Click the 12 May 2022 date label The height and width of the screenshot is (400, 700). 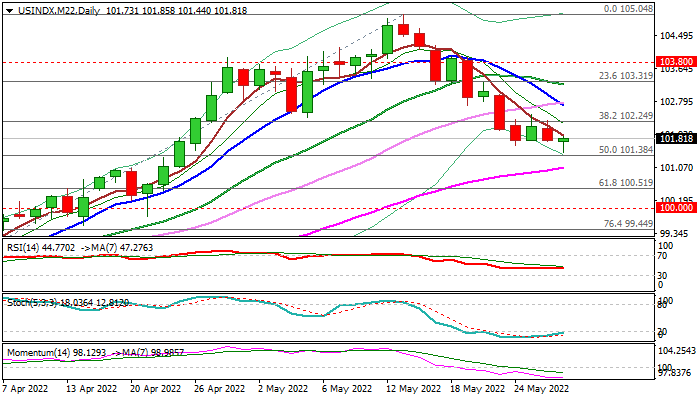coord(411,390)
